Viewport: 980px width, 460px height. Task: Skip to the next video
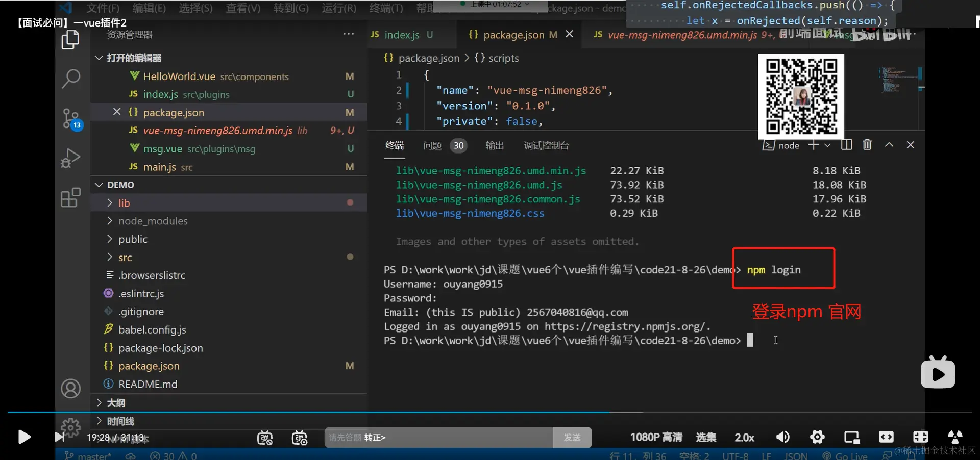[59, 437]
